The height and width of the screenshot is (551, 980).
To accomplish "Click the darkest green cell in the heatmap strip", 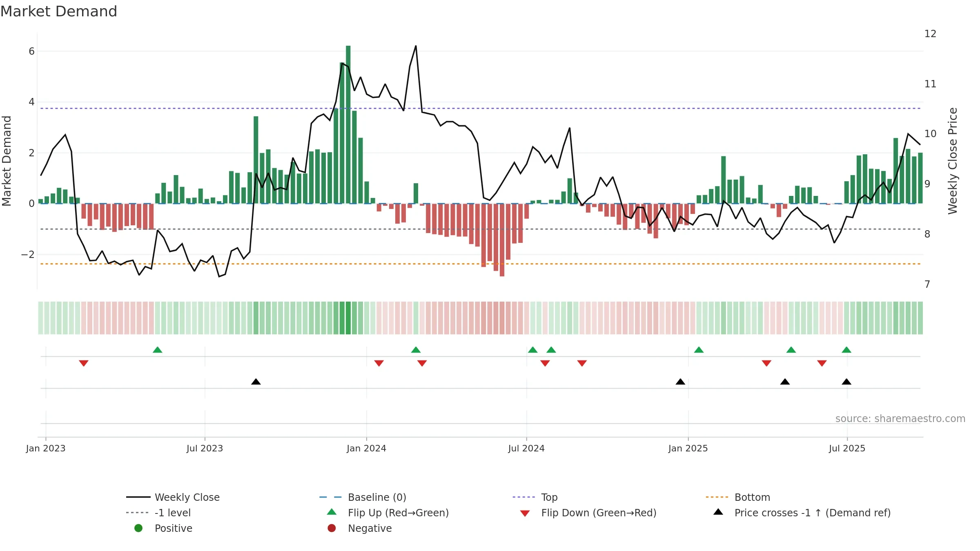I will click(348, 318).
